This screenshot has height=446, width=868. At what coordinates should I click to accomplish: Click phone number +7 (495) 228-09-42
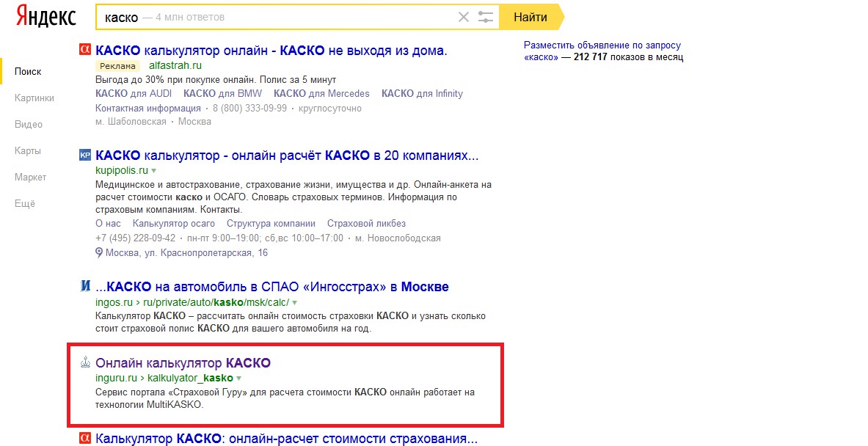point(135,238)
